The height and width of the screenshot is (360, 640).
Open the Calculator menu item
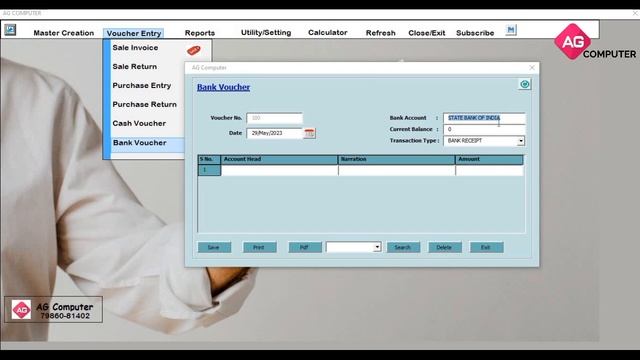point(327,33)
